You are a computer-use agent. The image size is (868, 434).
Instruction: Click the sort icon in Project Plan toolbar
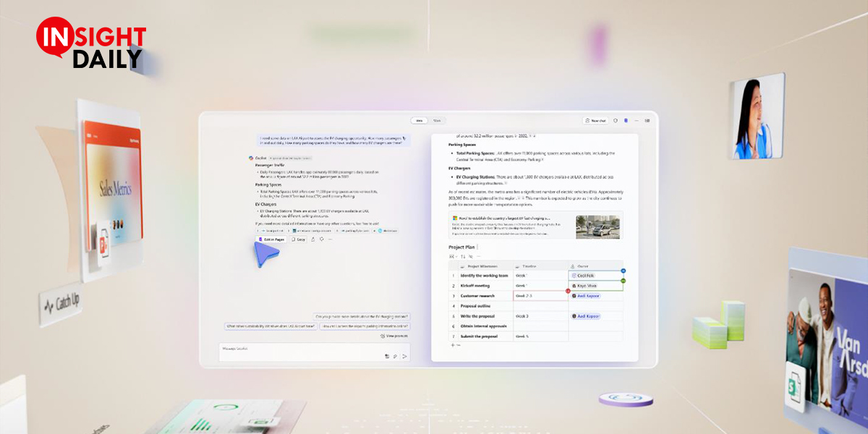pyautogui.click(x=463, y=256)
